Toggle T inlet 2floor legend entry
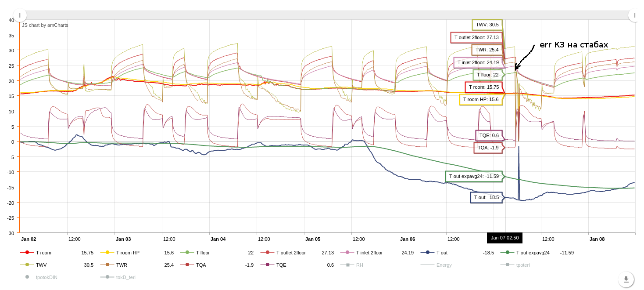Image resolution: width=644 pixels, height=290 pixels. (x=377, y=253)
